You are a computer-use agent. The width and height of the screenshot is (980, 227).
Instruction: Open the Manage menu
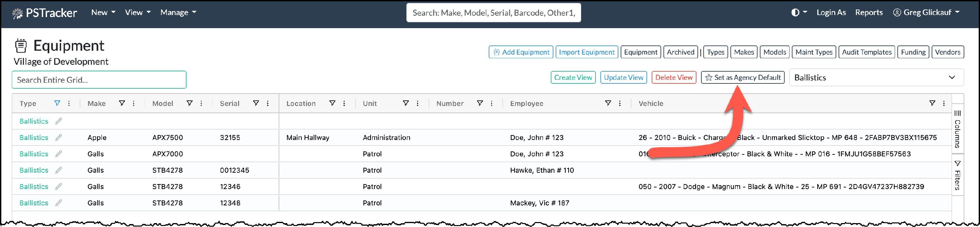click(x=178, y=12)
